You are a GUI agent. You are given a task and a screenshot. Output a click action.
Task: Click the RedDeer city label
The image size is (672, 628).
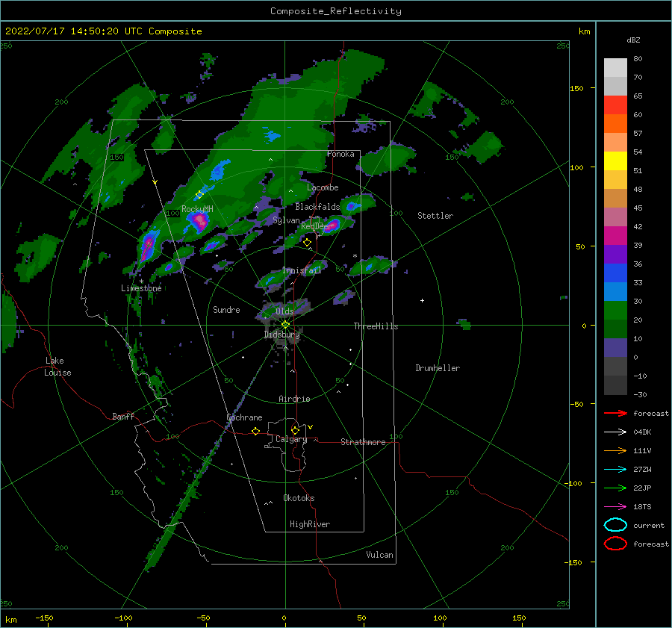coord(316,226)
